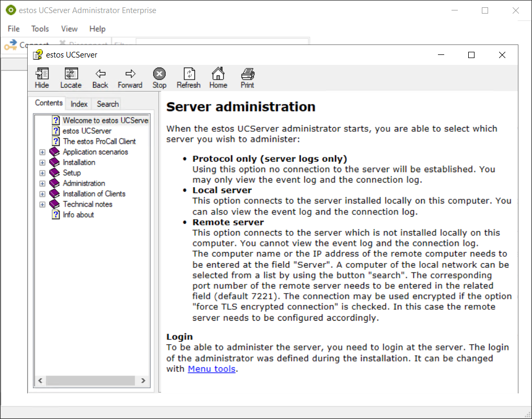Expand the Administration section
The height and width of the screenshot is (419, 532).
click(42, 184)
